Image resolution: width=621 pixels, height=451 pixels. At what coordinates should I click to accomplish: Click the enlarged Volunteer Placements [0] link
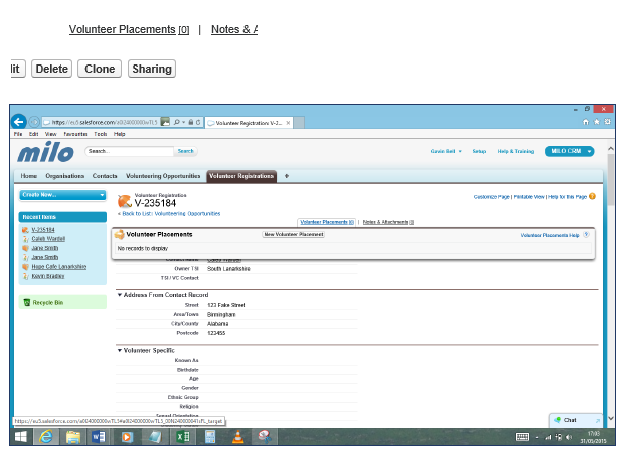click(129, 29)
